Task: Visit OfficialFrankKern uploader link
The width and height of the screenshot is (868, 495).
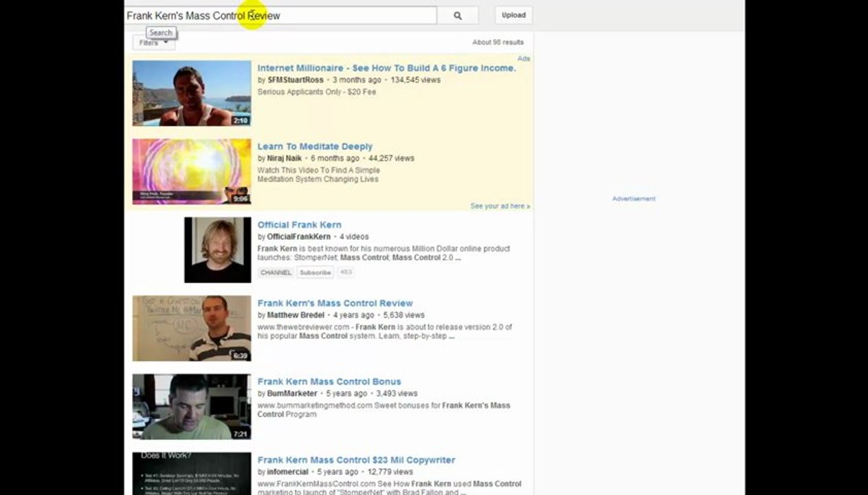Action: [x=299, y=236]
